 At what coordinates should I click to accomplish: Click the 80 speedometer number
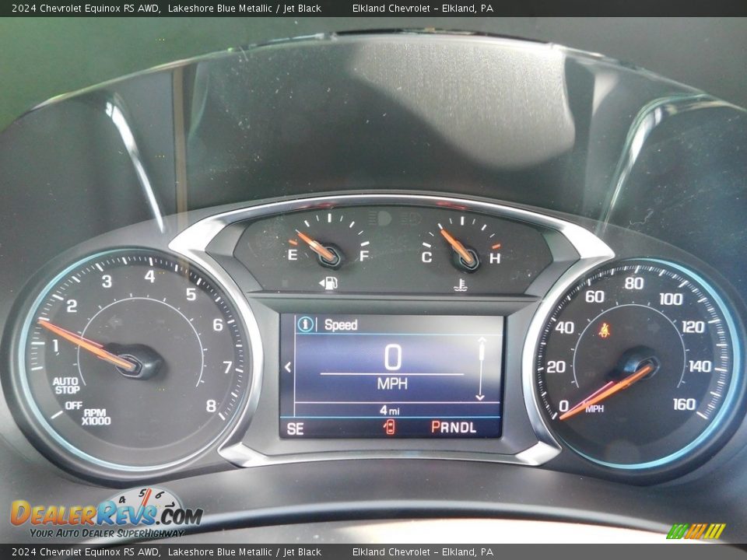pos(634,283)
